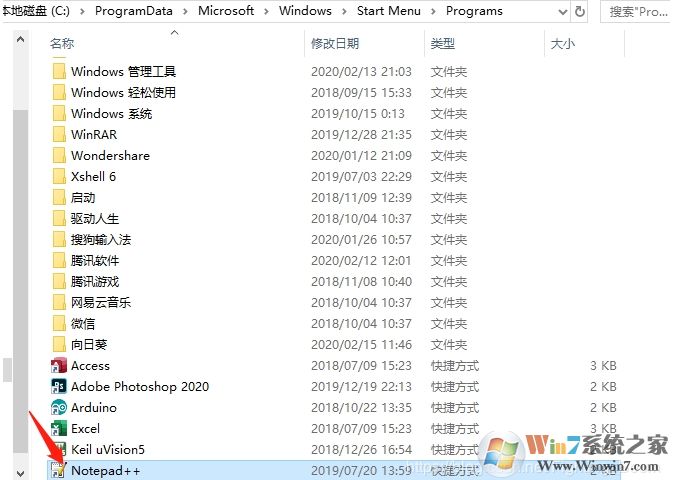The height and width of the screenshot is (480, 675).
Task: Click the date 2020/02/15 11:46
Action: click(x=361, y=345)
